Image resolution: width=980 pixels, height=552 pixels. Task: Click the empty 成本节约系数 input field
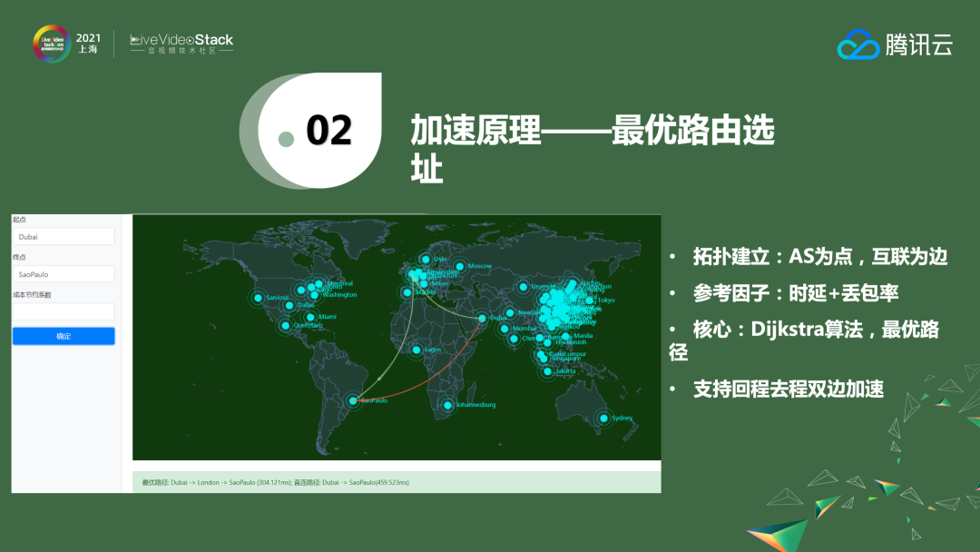pos(63,311)
